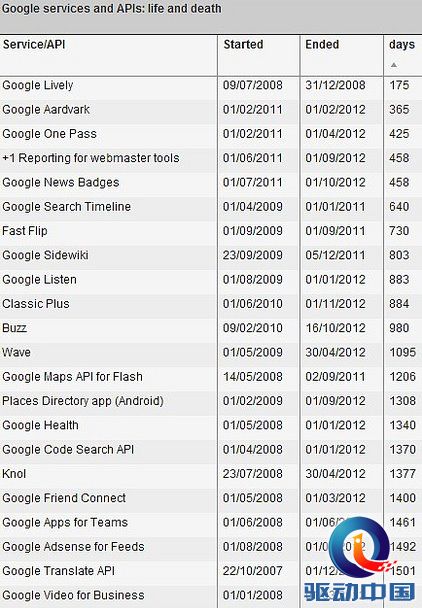The image size is (422, 608).
Task: Select Google Search Timeline row
Action: tap(211, 207)
